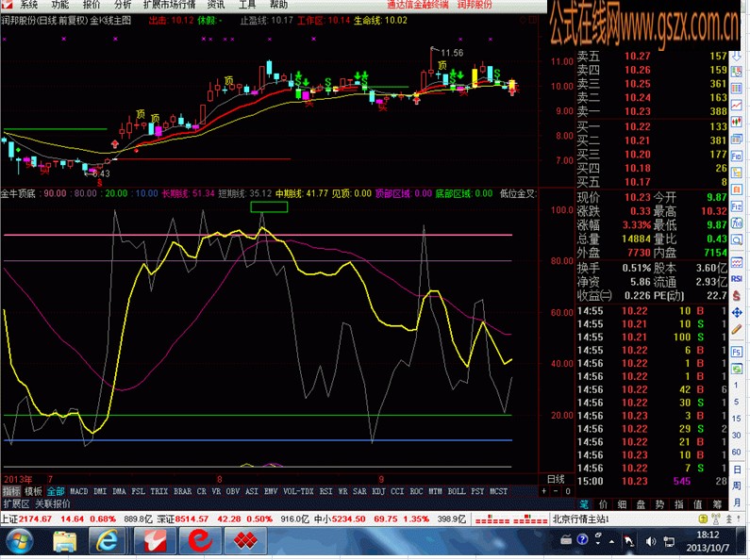Click the down-arrow icon at top of right sidebar
This screenshot has height=560, width=750.
737,57
